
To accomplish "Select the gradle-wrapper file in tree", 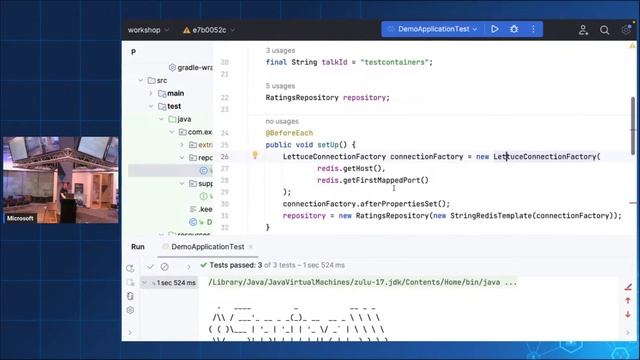I will [x=191, y=67].
